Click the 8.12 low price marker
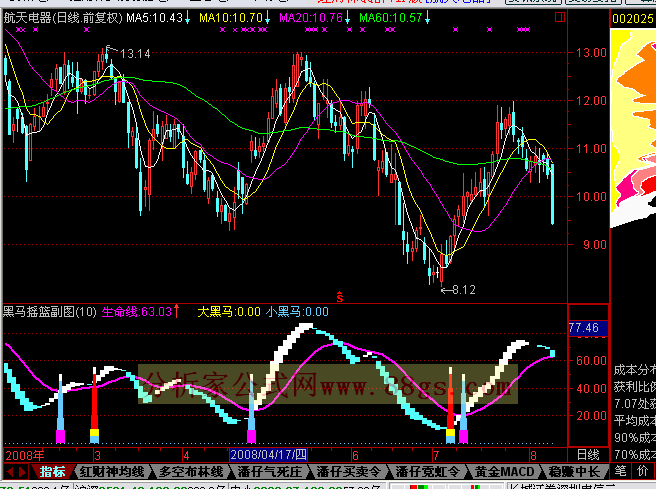This screenshot has width=656, height=489. (464, 290)
